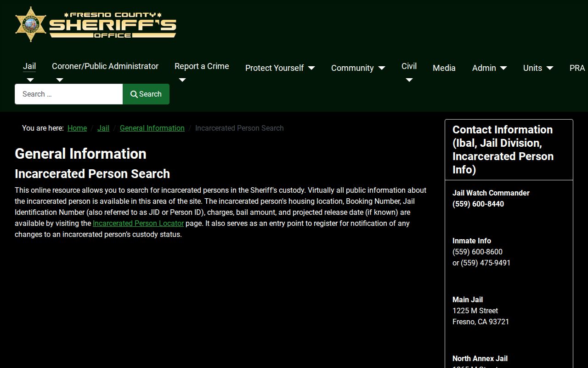The image size is (588, 368).
Task: Open the Report a Crime menu item
Action: (202, 66)
